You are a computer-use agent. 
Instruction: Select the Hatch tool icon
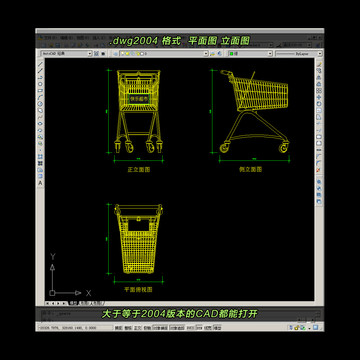point(40,157)
